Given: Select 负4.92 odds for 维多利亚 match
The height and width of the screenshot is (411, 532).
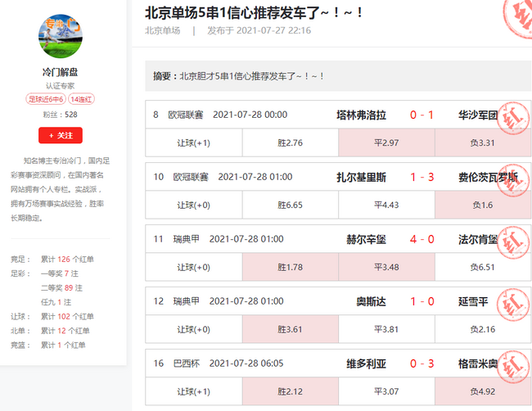Looking at the screenshot, I should 482,391.
